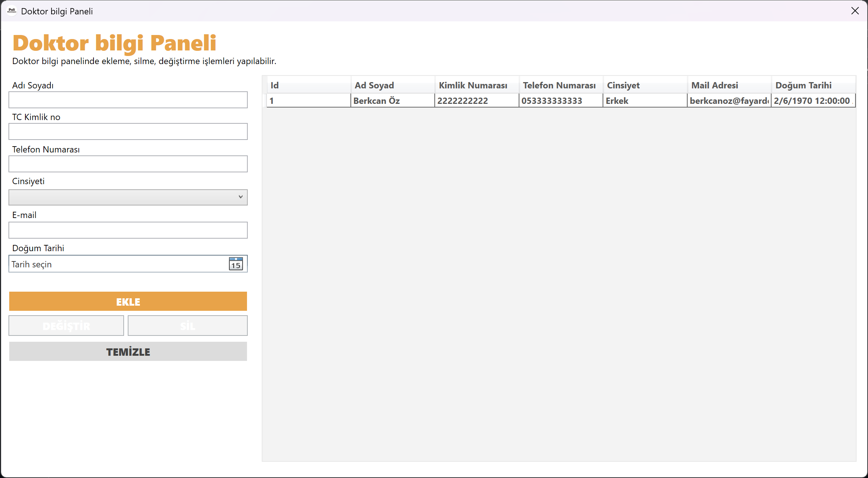This screenshot has width=868, height=478.
Task: Sort by Cinsiyet column header
Action: coord(645,85)
